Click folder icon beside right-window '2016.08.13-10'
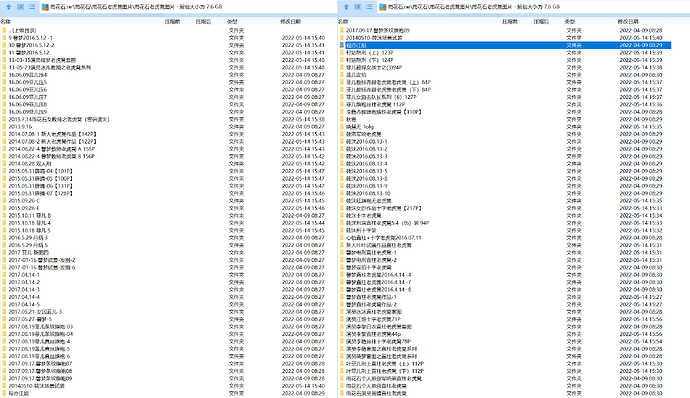This screenshot has height=398, width=690. coord(342,193)
